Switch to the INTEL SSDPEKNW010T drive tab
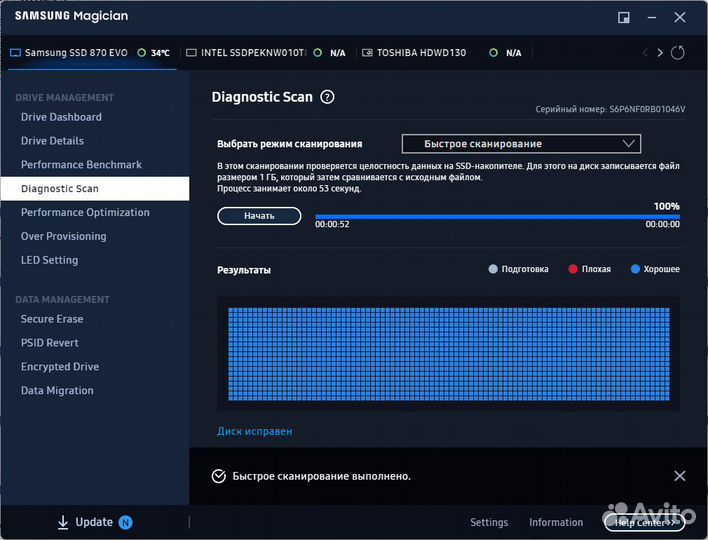This screenshot has height=540, width=708. (x=252, y=53)
